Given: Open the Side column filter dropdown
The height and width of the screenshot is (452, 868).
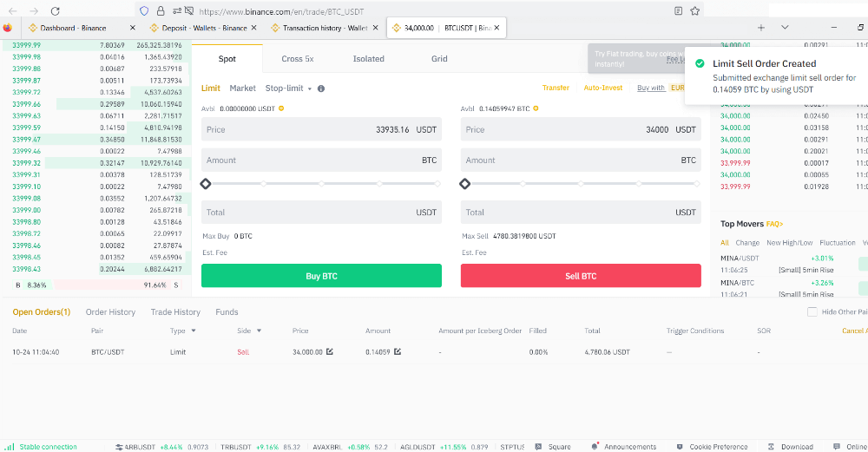Looking at the screenshot, I should pos(259,331).
